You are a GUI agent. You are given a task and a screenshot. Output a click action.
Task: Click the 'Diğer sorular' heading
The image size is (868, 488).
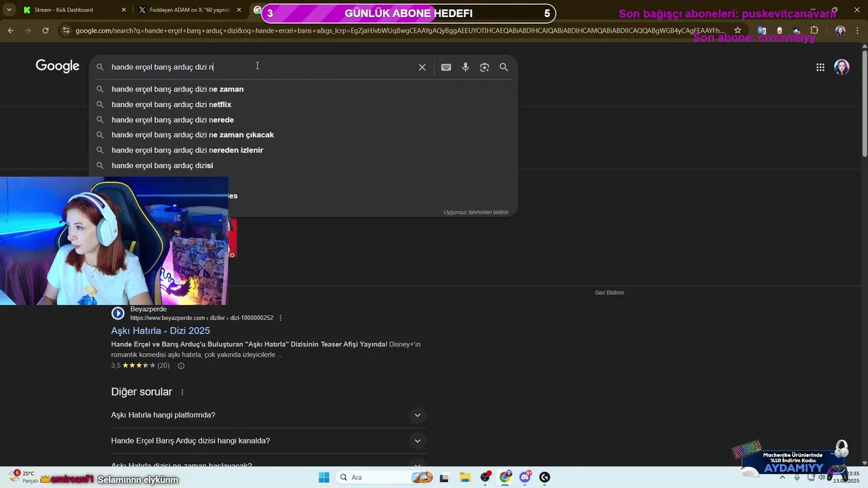[142, 392]
